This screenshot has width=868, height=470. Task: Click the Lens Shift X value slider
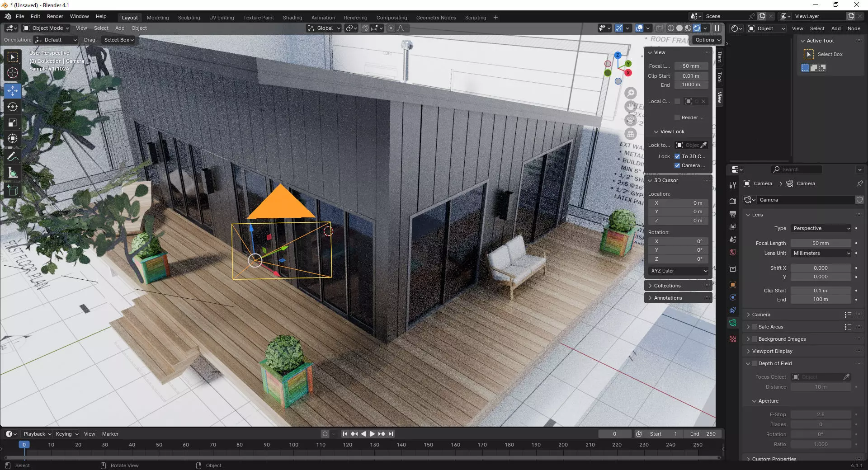tap(821, 268)
